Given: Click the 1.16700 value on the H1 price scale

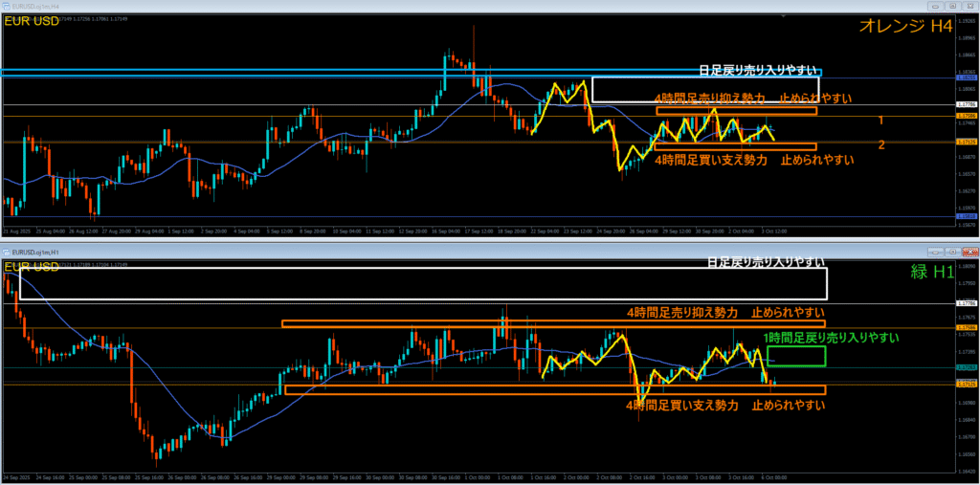Looking at the screenshot, I should click(967, 437).
